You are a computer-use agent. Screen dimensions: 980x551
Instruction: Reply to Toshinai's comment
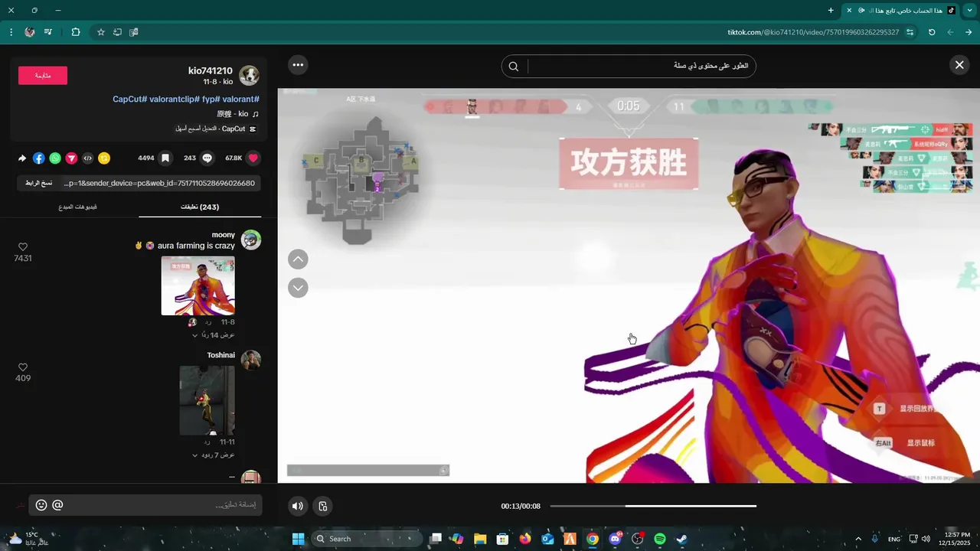[207, 442]
